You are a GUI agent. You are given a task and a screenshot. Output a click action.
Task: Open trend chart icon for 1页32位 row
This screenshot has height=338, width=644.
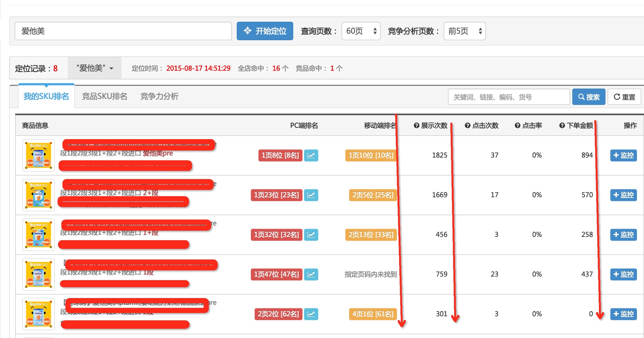(x=311, y=235)
